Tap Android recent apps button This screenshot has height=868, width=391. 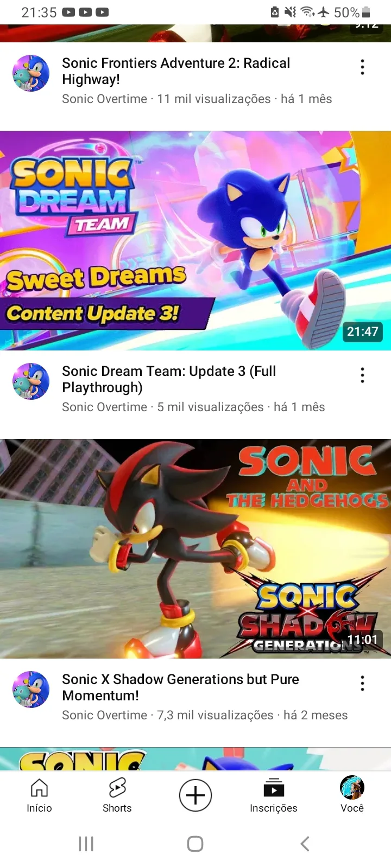[86, 844]
